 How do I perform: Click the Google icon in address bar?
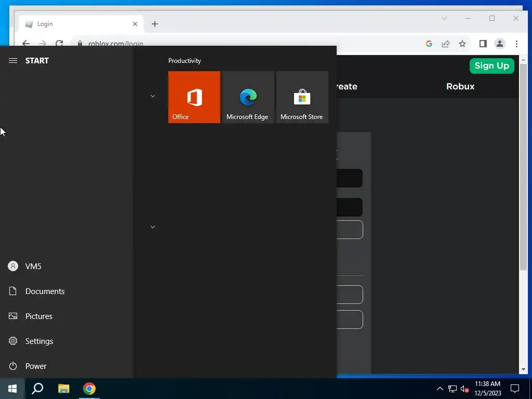coord(429,44)
